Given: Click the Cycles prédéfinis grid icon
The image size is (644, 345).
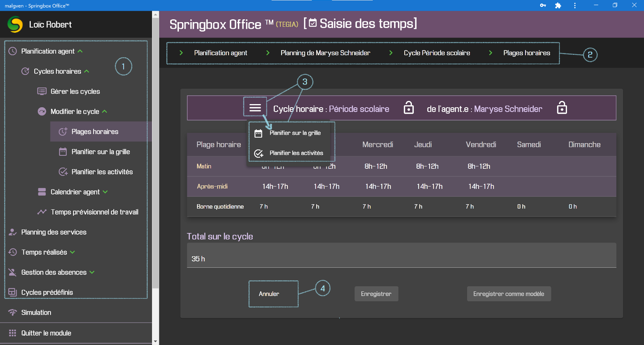Looking at the screenshot, I should pyautogui.click(x=13, y=292).
